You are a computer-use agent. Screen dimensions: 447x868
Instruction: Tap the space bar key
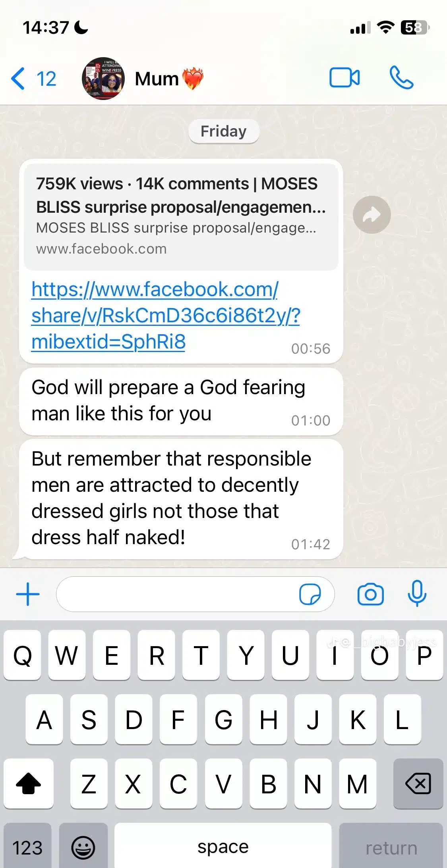click(x=223, y=847)
